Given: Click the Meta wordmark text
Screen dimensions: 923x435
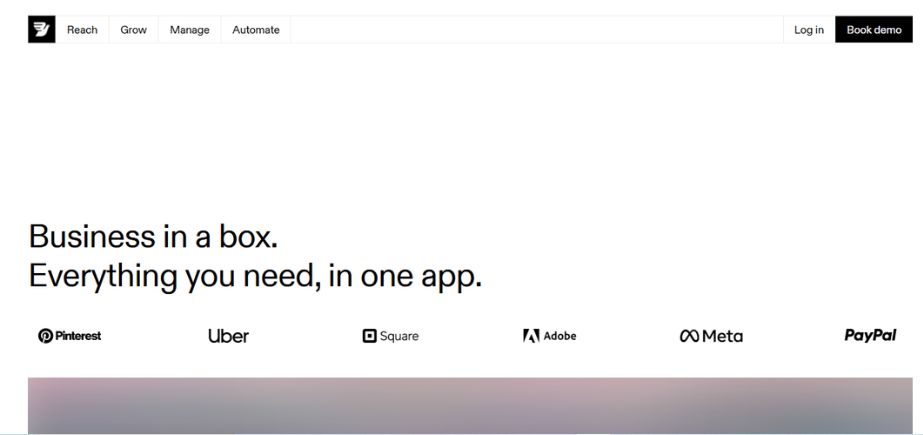Looking at the screenshot, I should [722, 336].
